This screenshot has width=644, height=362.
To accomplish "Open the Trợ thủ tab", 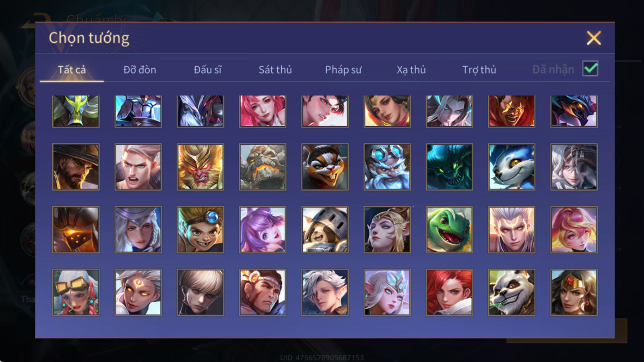I will [x=479, y=70].
